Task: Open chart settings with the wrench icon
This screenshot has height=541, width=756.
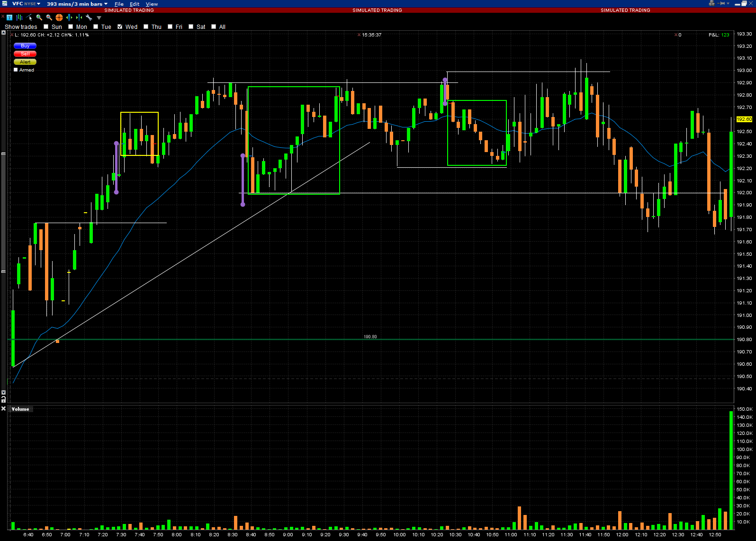Action: click(x=89, y=18)
